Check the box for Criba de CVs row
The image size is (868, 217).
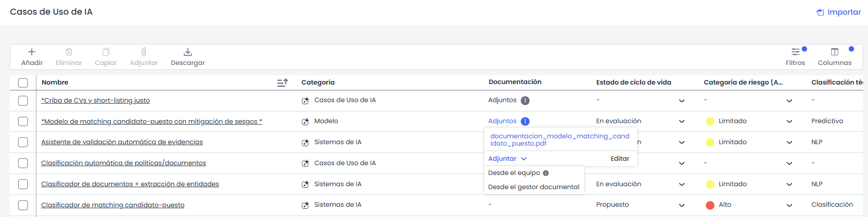(23, 101)
